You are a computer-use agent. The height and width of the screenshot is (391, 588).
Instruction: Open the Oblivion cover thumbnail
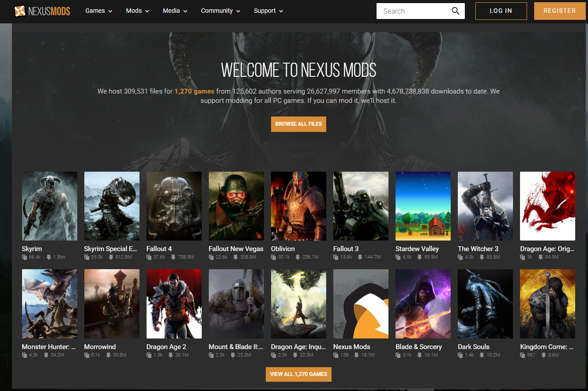[298, 206]
